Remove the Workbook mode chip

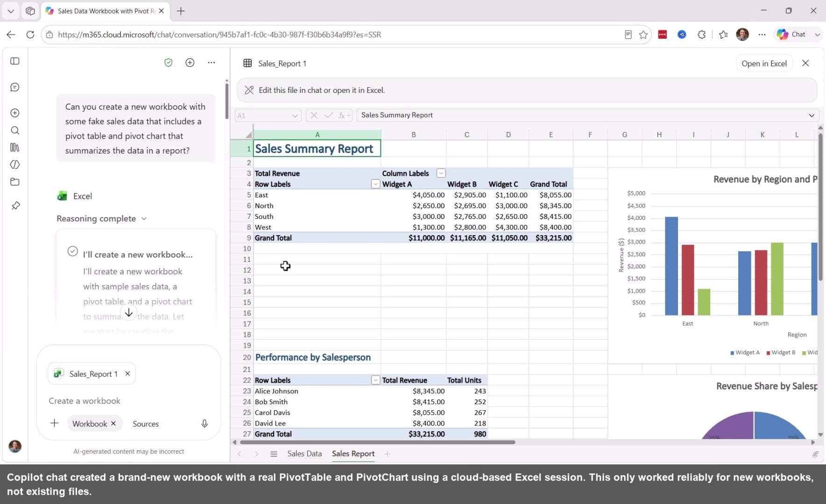113,424
